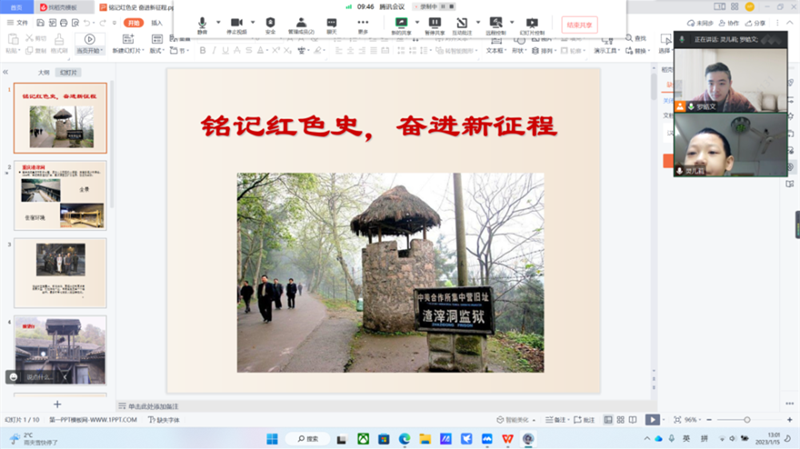Image resolution: width=800 pixels, height=449 pixels.
Task: Open the Security shield in meeting toolbar
Action: click(x=270, y=25)
